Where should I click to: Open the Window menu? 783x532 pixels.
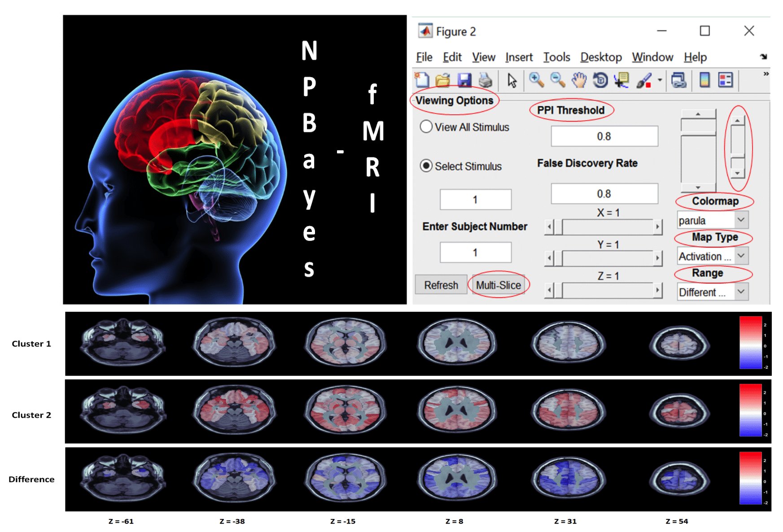coord(653,57)
